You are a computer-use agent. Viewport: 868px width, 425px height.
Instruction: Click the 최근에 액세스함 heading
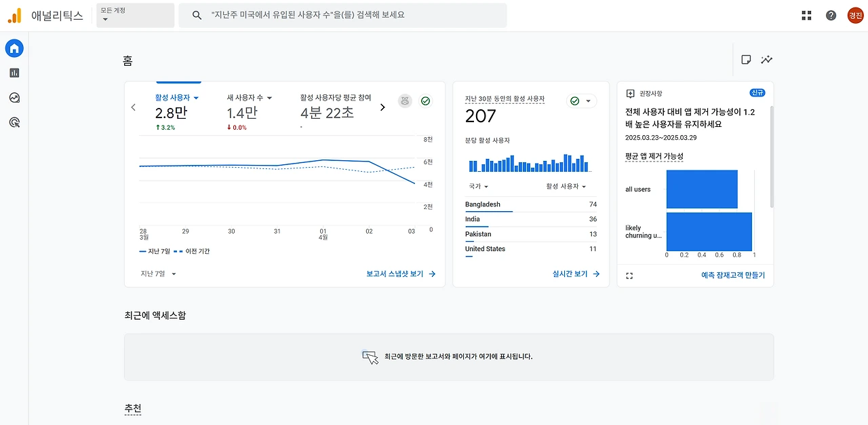(x=155, y=316)
